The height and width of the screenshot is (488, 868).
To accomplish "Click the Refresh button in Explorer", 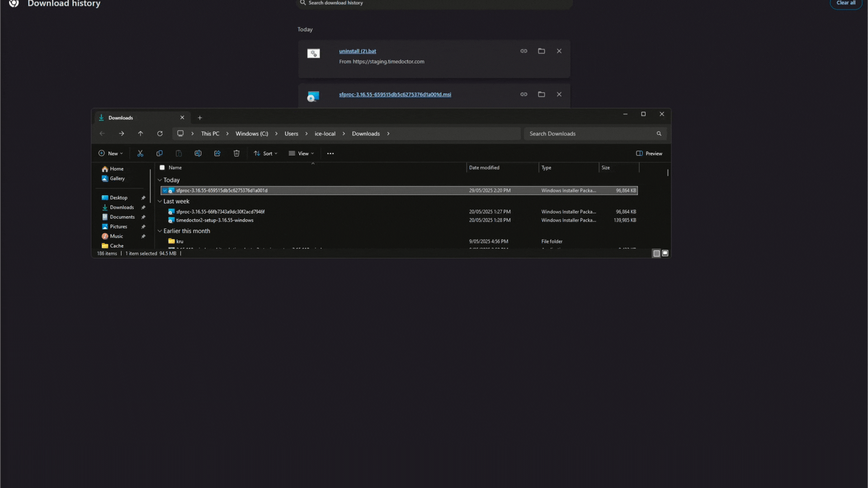I will 160,134.
